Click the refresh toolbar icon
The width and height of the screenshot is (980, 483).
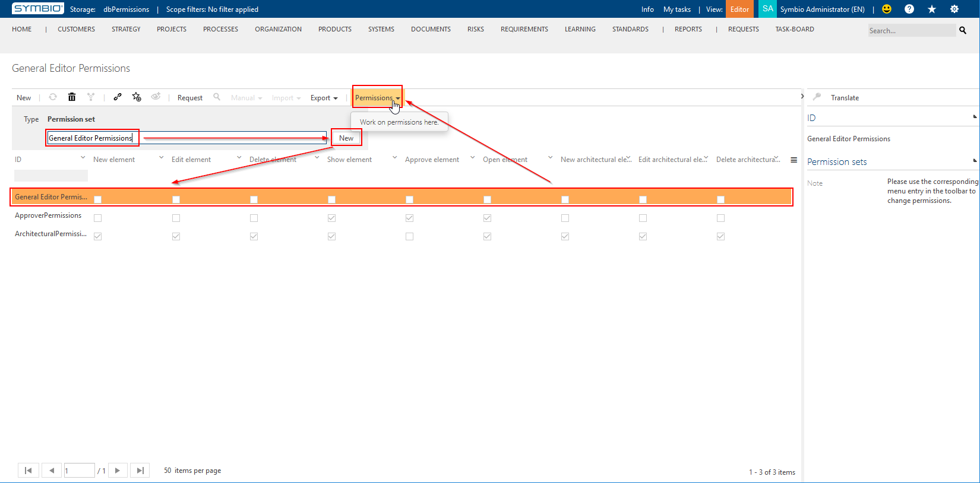click(53, 97)
